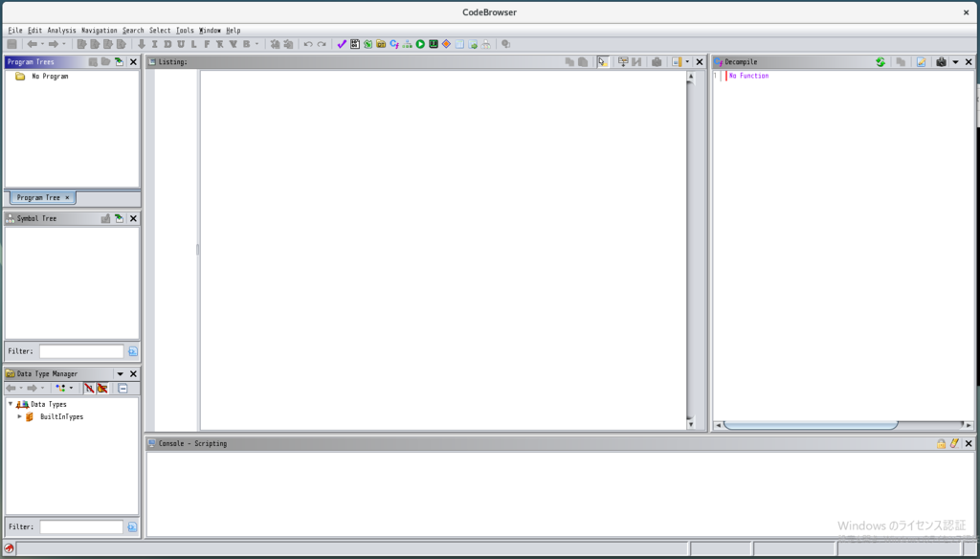This screenshot has height=559, width=980.
Task: Click the Redo arrow in toolbar
Action: [x=322, y=44]
